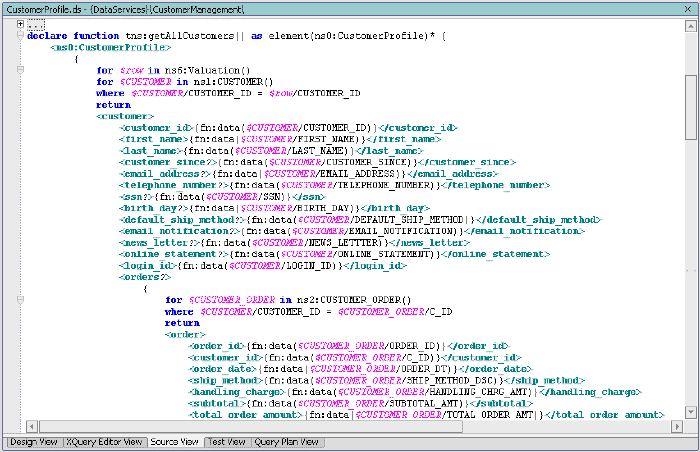Click 'tns:getAllCustomers' function name
This screenshot has height=452, width=700.
[179, 36]
